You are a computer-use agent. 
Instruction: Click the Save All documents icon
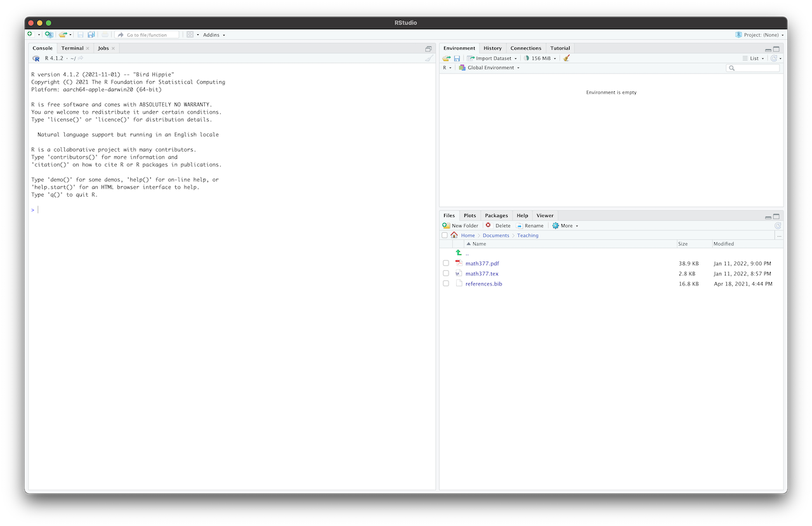pyautogui.click(x=91, y=34)
